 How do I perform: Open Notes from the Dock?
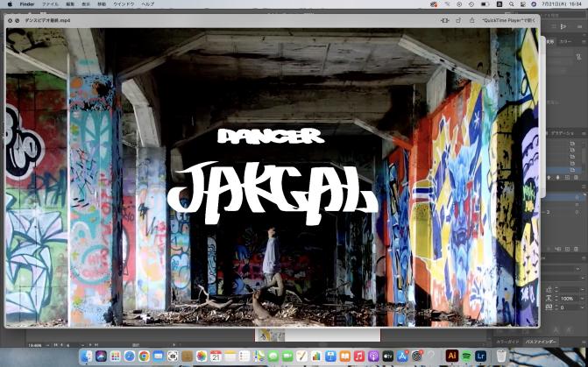point(230,356)
